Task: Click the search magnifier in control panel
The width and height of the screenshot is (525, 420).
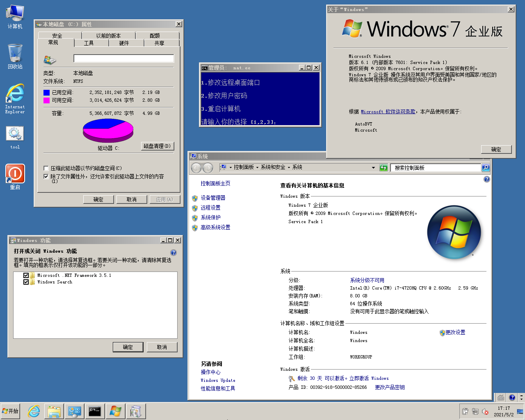Action: [486, 167]
